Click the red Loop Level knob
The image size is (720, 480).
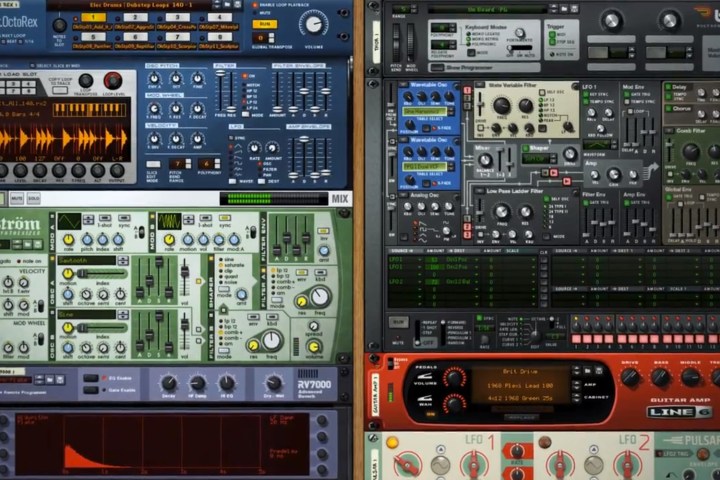(x=113, y=81)
